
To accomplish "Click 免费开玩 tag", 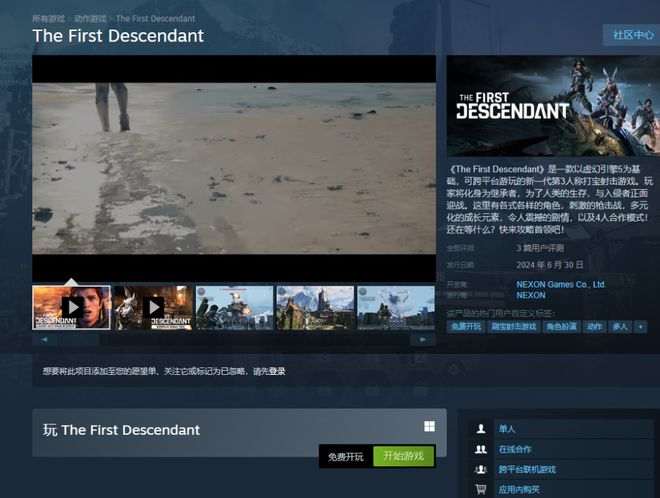I will tap(466, 327).
